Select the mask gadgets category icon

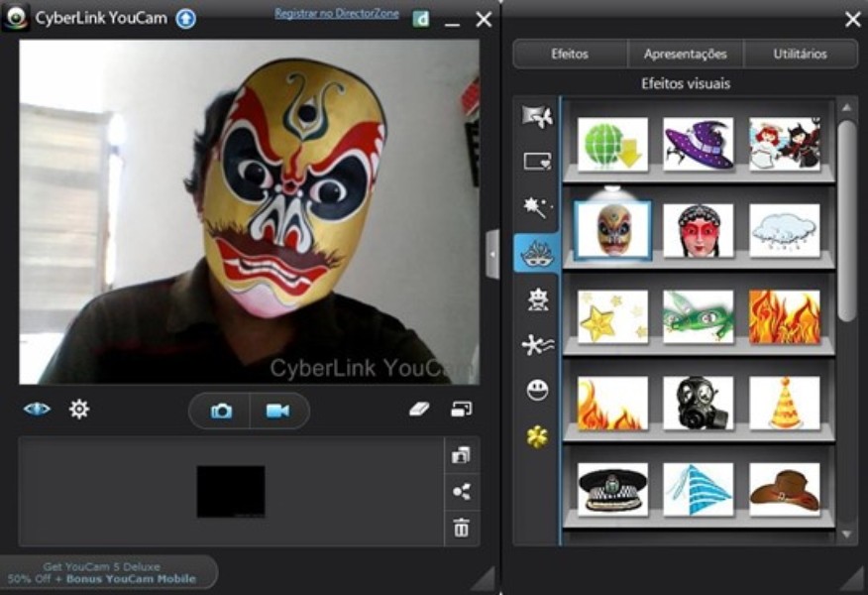536,253
